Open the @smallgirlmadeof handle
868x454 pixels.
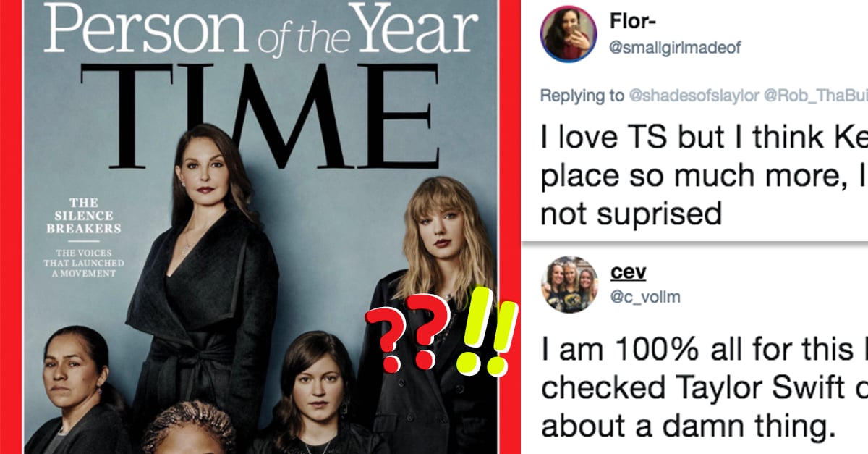(x=676, y=49)
